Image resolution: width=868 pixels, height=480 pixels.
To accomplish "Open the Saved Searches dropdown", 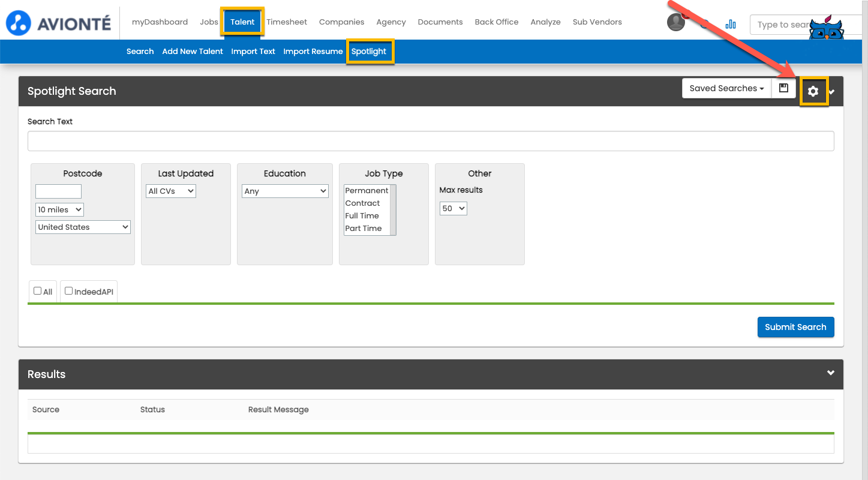I will point(726,88).
